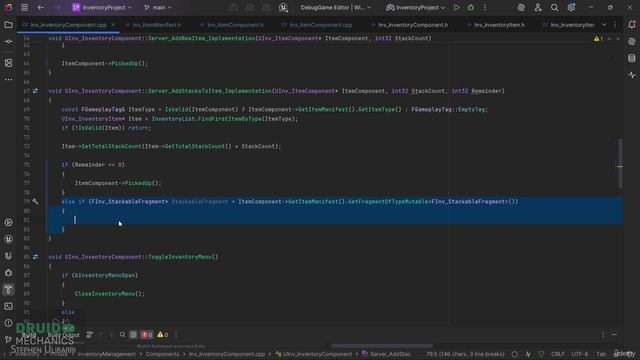Click Inv_InventoryComponent.cpp breadcrumb
The image size is (640, 360).
click(227, 354)
